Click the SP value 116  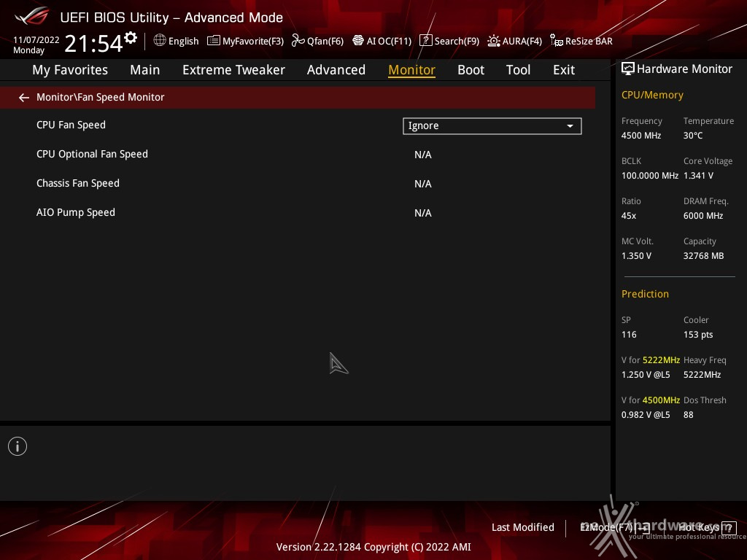tap(628, 334)
